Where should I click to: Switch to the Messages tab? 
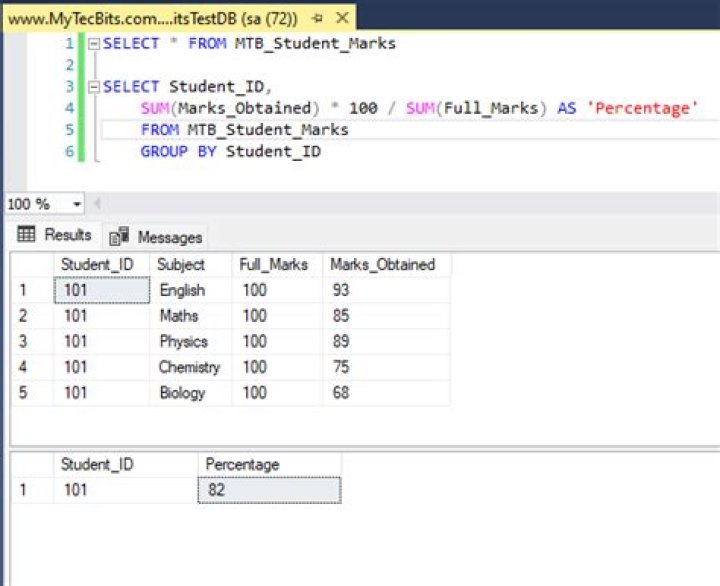156,237
